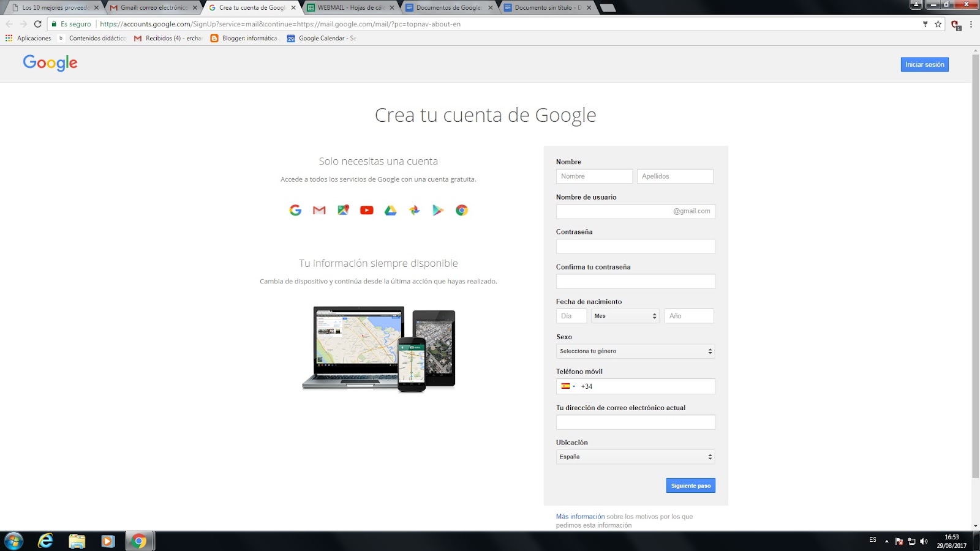The image size is (980, 551).
Task: Open the media player taskbar icon
Action: 108,541
